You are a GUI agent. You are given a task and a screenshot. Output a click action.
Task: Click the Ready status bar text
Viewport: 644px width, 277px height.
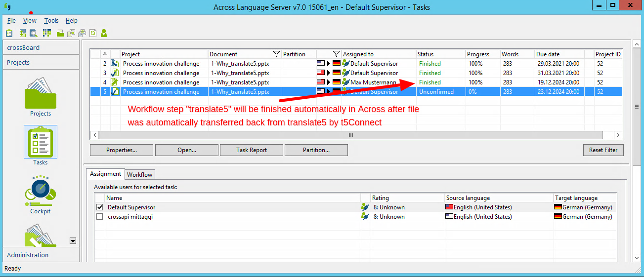pyautogui.click(x=12, y=268)
